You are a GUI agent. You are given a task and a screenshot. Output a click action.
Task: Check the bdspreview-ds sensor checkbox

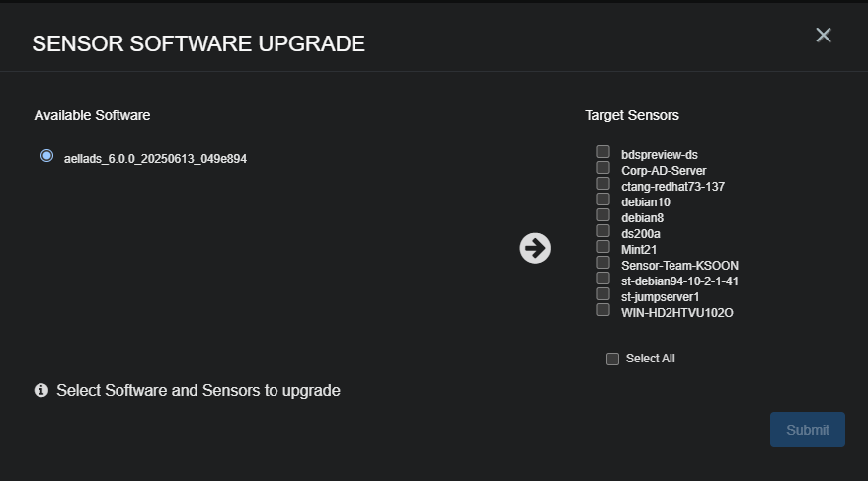click(603, 152)
